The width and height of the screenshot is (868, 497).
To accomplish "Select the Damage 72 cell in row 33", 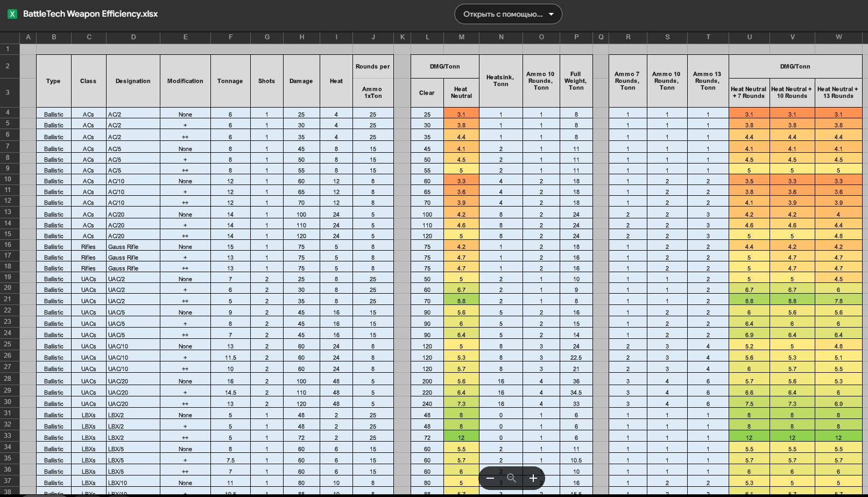I will [301, 437].
